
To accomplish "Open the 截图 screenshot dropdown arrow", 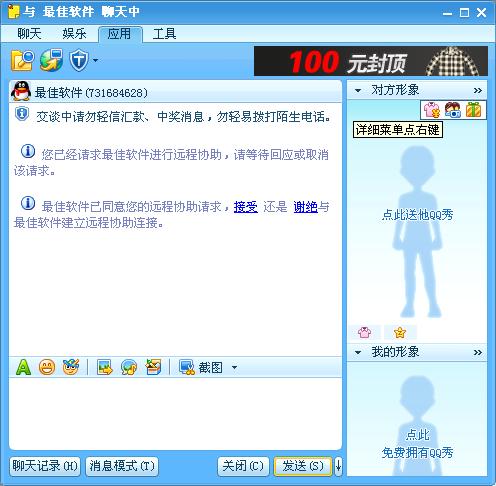I will pos(234,368).
